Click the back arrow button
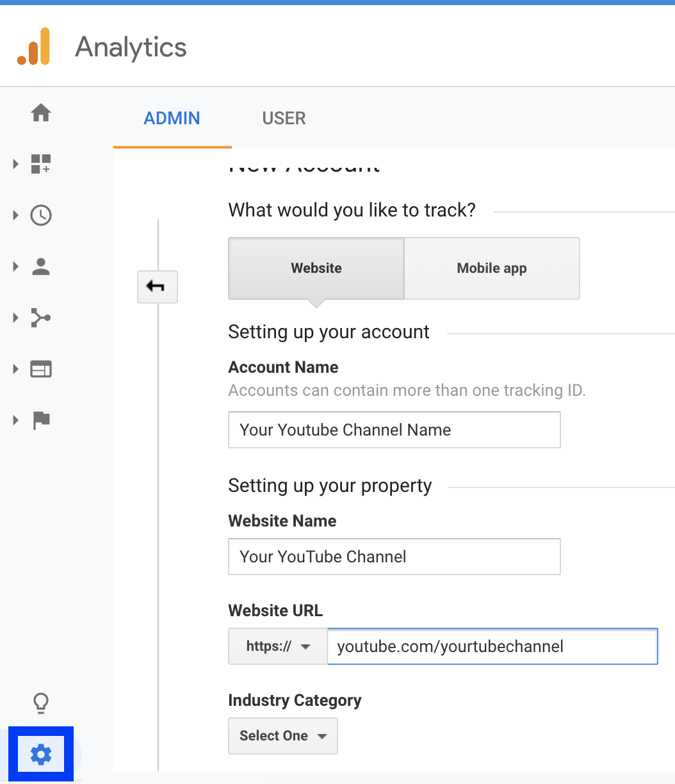The image size is (675, 784). coord(158,286)
